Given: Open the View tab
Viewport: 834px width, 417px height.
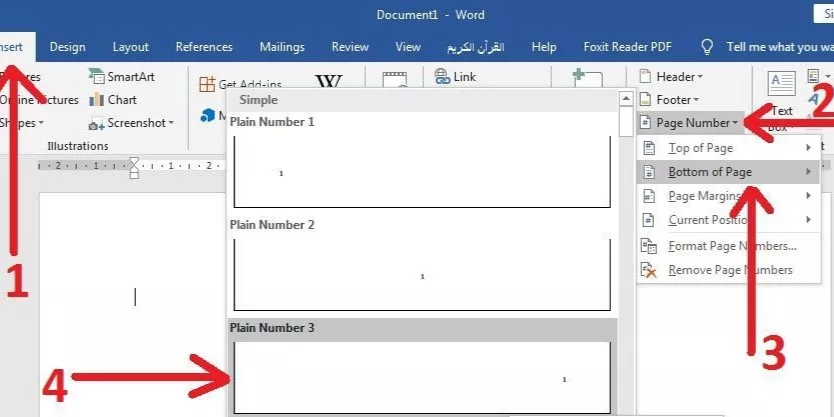Looking at the screenshot, I should (408, 47).
